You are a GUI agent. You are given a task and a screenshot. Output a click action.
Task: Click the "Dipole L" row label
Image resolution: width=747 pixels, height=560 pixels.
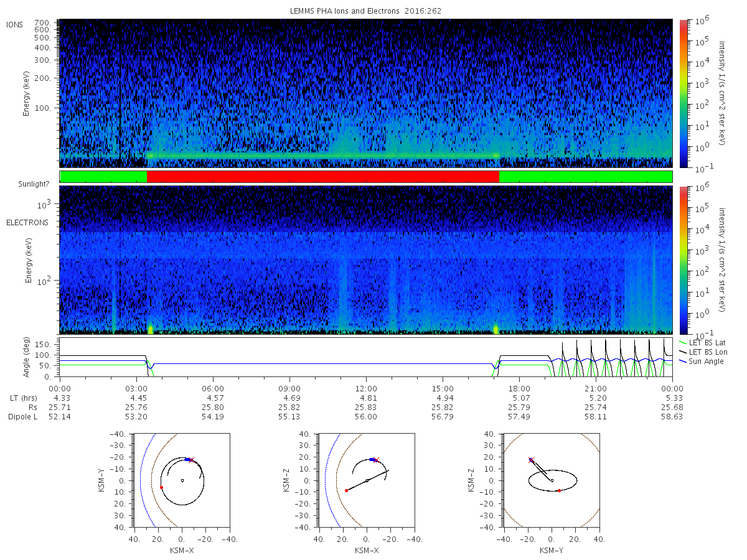(x=23, y=417)
